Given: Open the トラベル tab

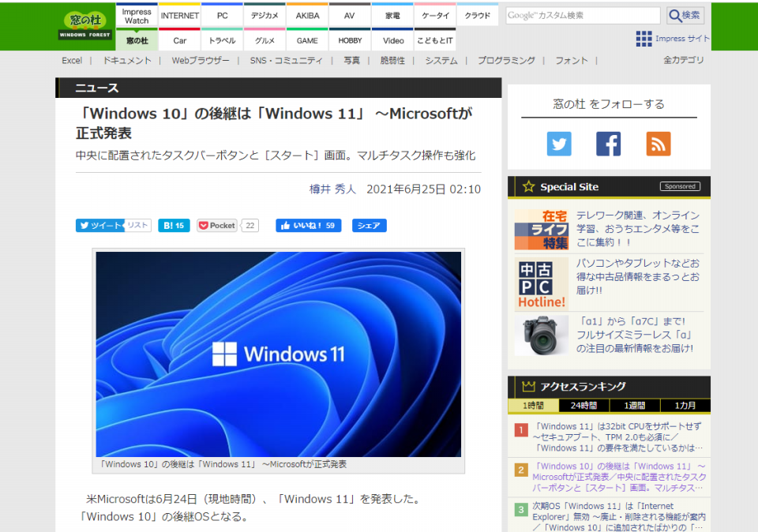Looking at the screenshot, I should 222,40.
